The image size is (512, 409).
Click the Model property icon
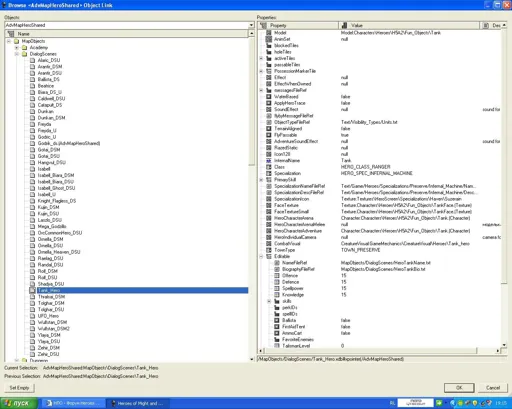(269, 33)
